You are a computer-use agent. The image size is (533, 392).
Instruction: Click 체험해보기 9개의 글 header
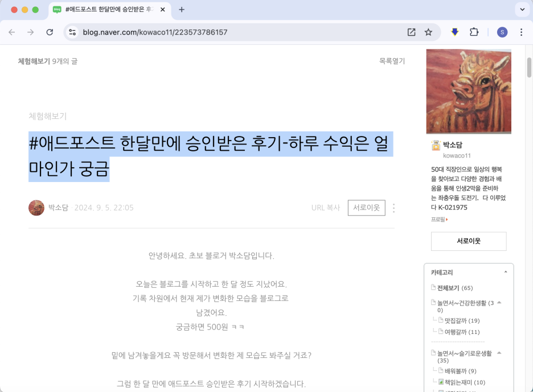(48, 61)
